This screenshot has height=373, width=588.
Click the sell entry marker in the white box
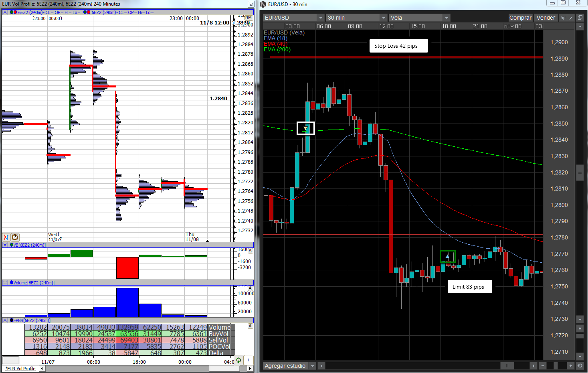coord(306,128)
